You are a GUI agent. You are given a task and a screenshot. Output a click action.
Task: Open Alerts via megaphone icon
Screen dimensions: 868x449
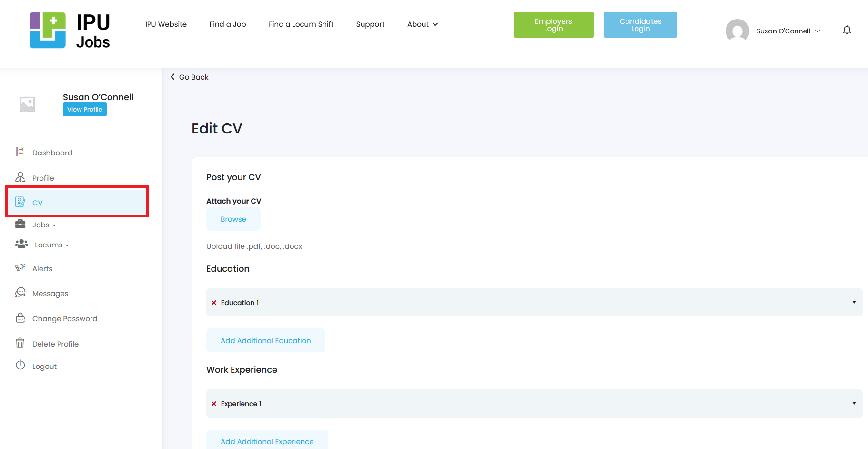click(x=20, y=268)
